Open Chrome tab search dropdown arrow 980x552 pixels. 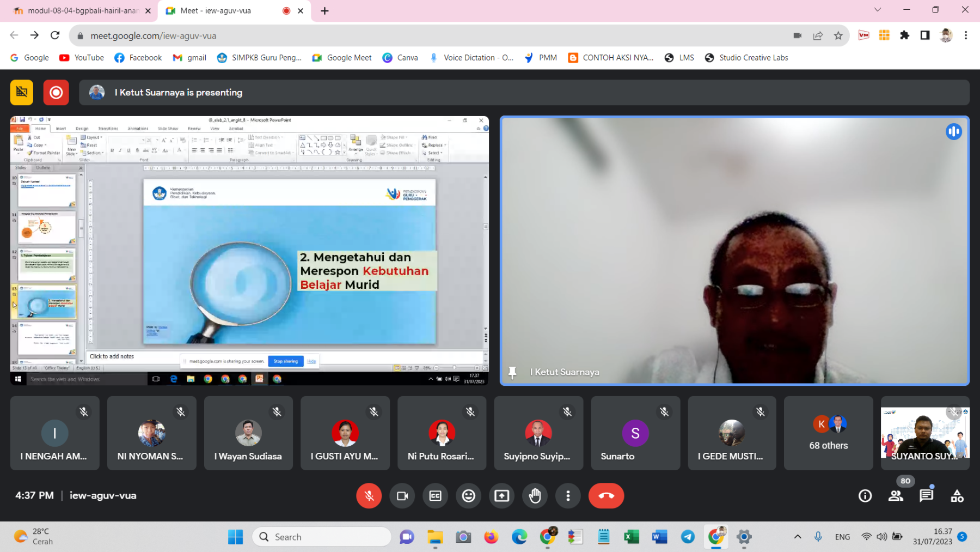tap(877, 10)
